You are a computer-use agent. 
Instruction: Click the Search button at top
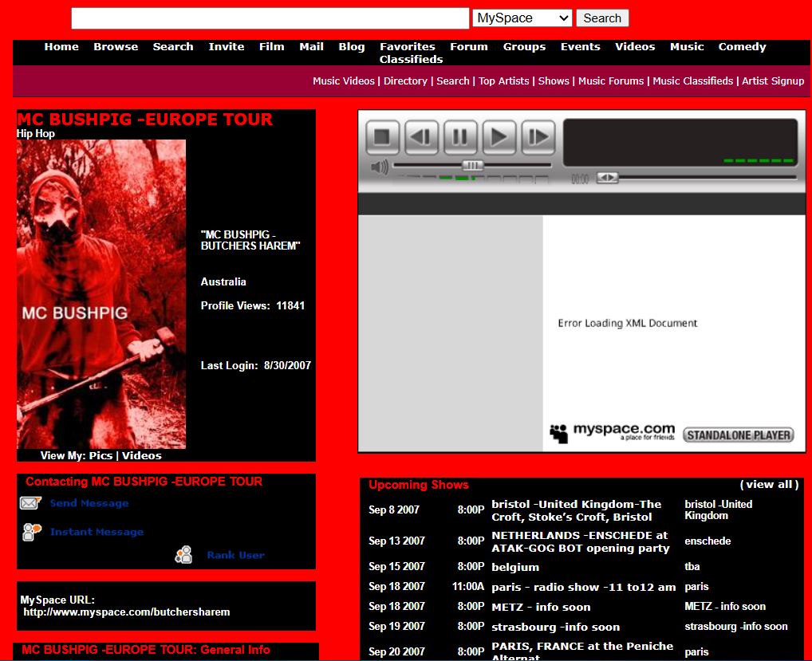coord(602,18)
